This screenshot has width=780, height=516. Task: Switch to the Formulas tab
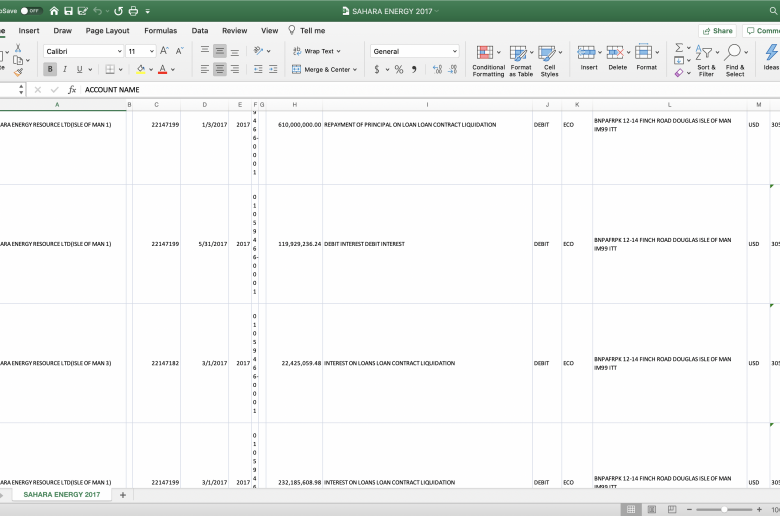point(161,30)
